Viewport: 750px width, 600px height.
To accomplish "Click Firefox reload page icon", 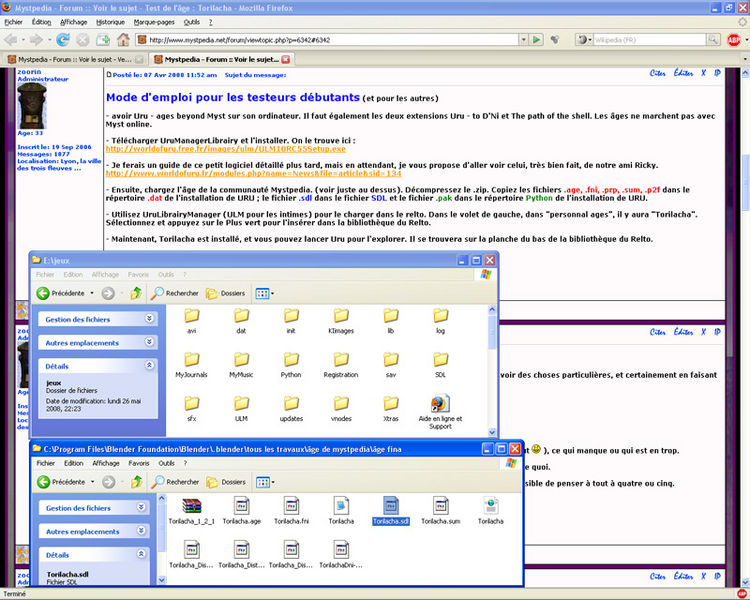I will click(63, 40).
